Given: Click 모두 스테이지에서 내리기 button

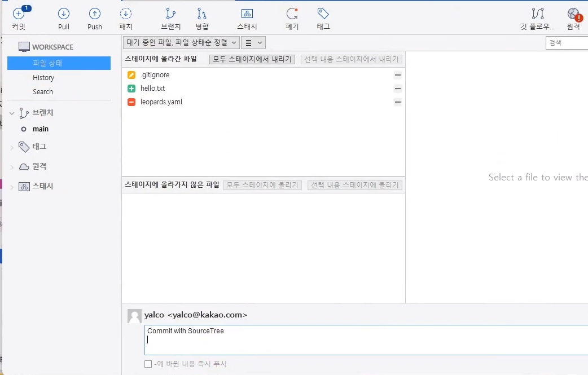Looking at the screenshot, I should coord(252,59).
